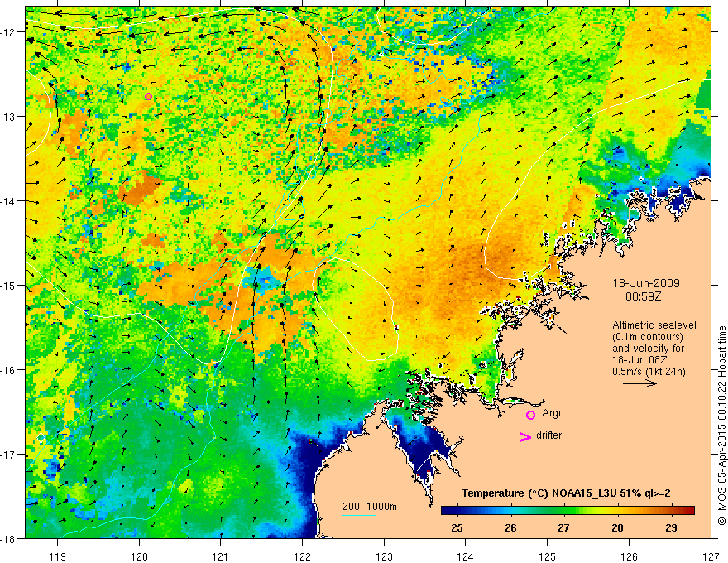Click the "200 1000m" depth label

(370, 507)
